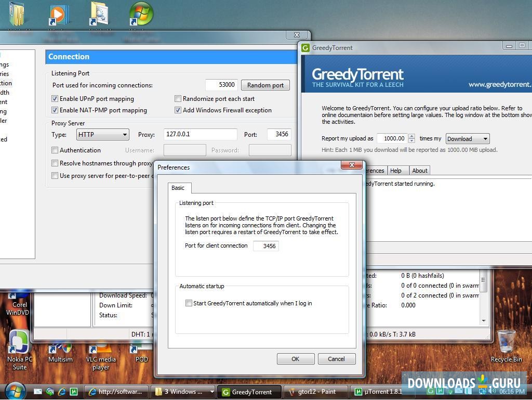This screenshot has height=400, width=532.
Task: Decrease upload ratio with spinner down arrow
Action: click(x=412, y=141)
